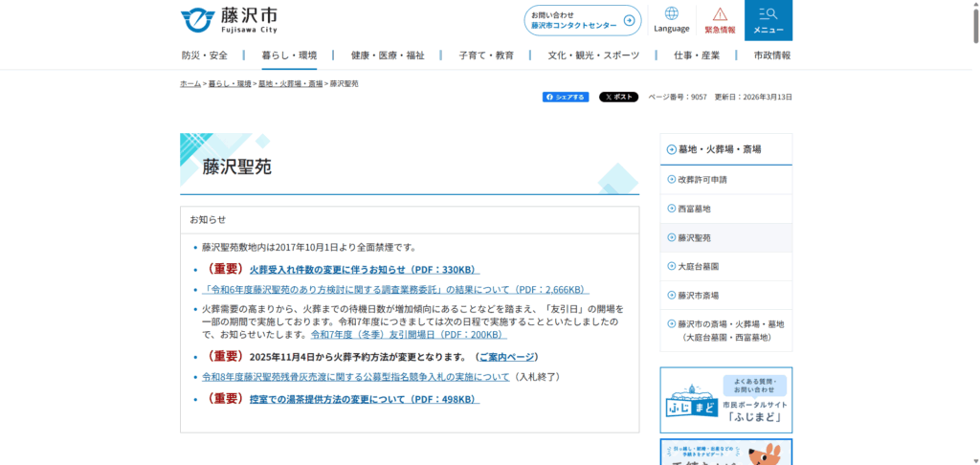
Task: Open the ご案内ページ link
Action: [x=508, y=357]
